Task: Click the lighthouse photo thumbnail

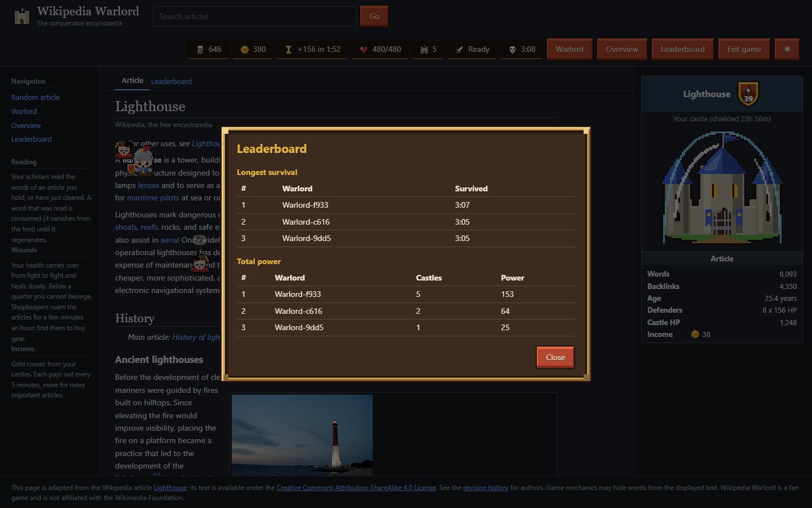Action: coord(302,435)
